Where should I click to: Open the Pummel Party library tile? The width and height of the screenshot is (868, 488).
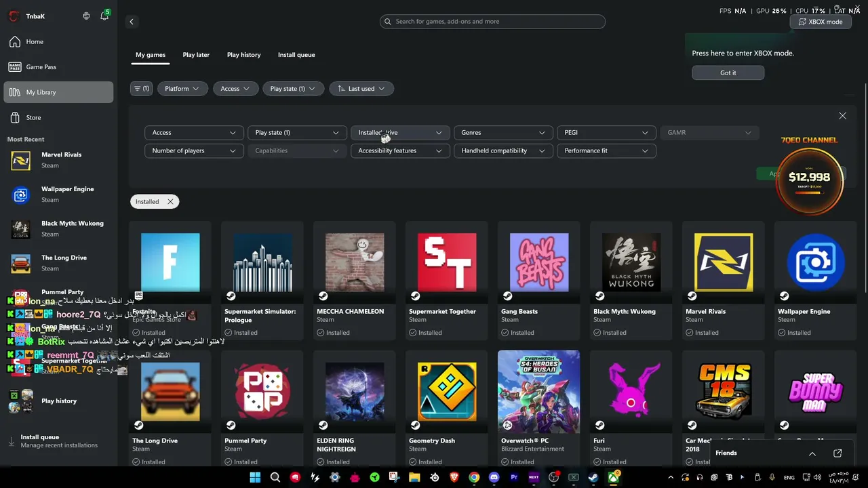tap(262, 409)
